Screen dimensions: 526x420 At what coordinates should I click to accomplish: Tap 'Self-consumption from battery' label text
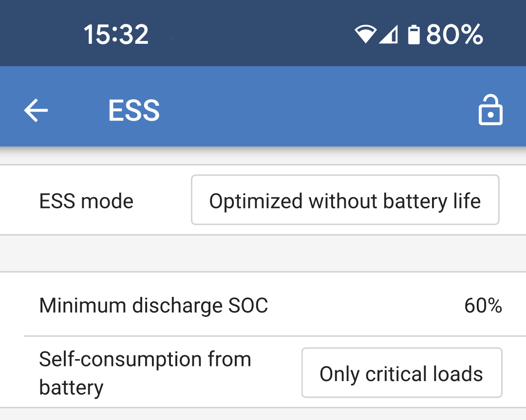[x=145, y=373]
